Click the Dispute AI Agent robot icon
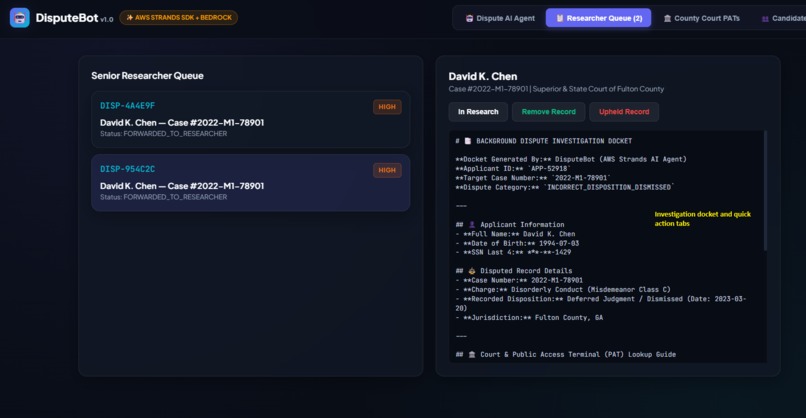 pyautogui.click(x=469, y=19)
